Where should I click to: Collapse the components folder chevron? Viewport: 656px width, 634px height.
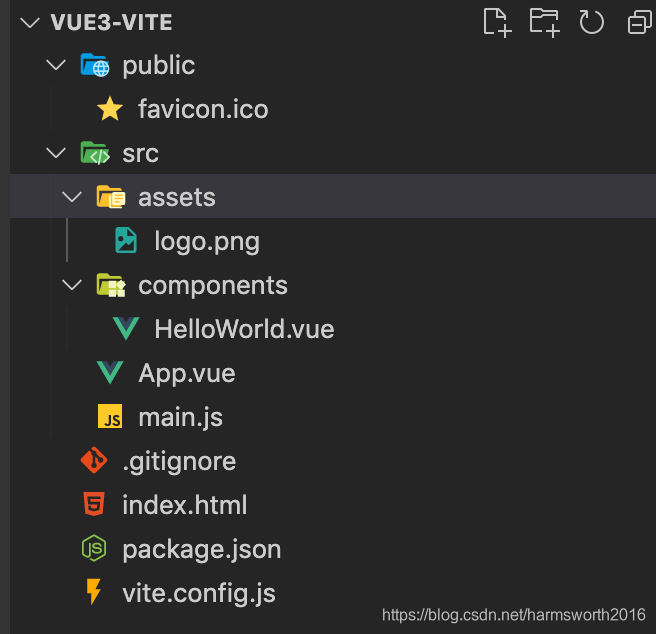coord(72,285)
